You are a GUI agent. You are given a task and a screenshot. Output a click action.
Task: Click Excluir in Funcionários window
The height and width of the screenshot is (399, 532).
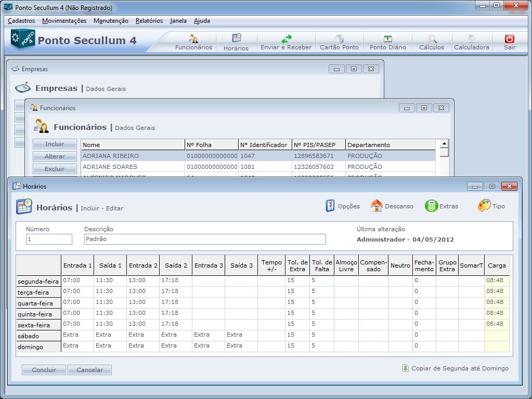point(55,168)
